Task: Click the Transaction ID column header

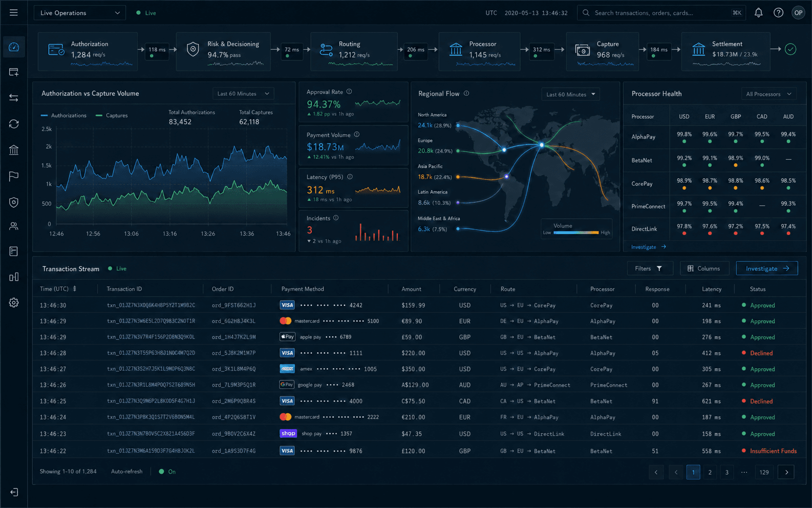Action: (124, 289)
